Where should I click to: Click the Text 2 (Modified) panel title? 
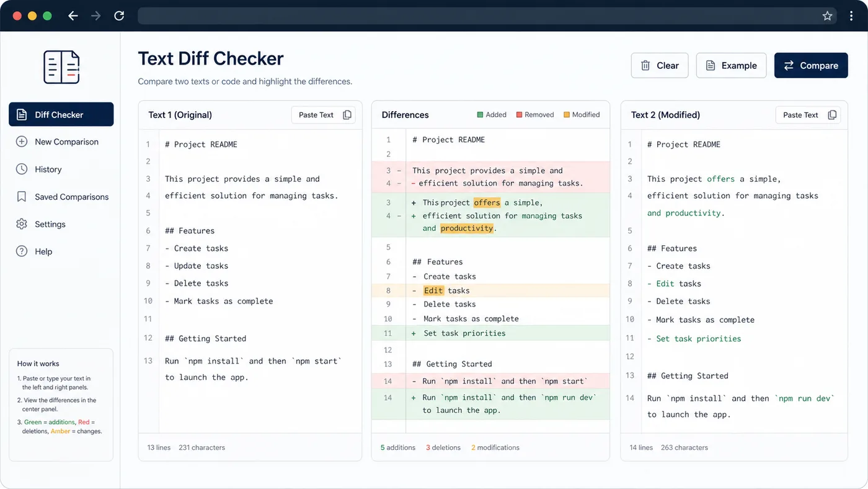665,115
